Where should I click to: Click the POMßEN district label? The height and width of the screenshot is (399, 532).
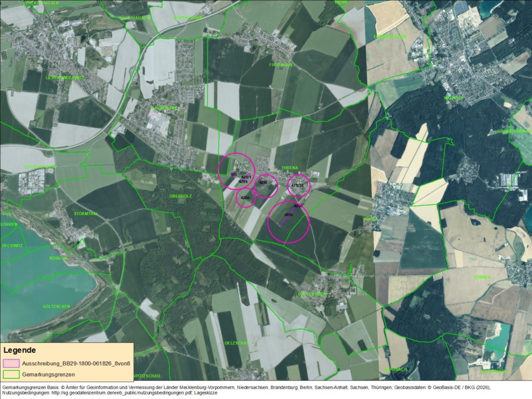pos(482,277)
